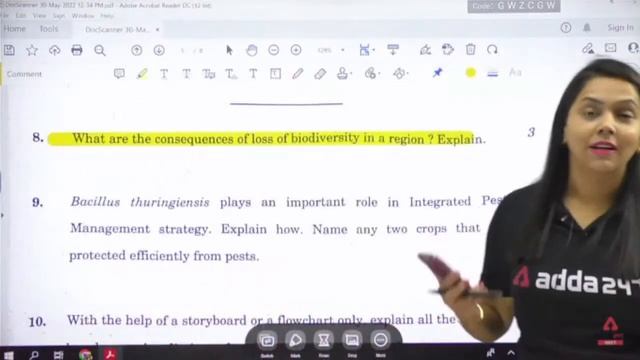640x360 pixels.
Task: Add a sticky note comment
Action: (x=119, y=73)
